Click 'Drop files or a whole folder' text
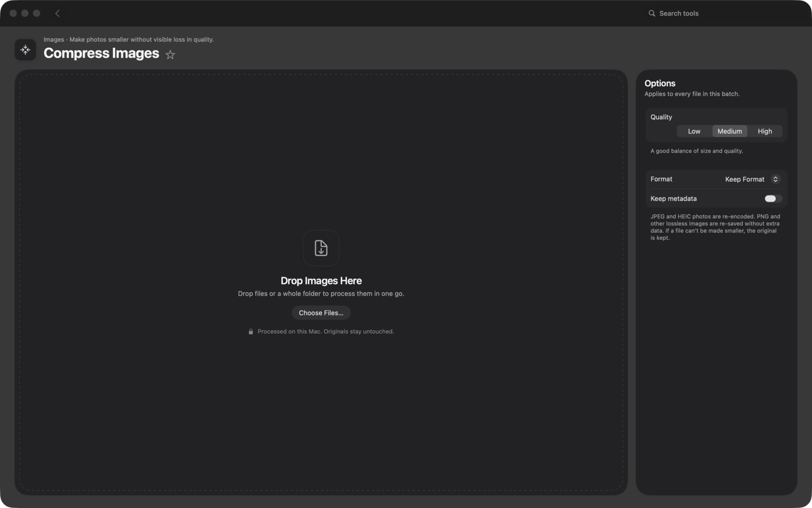The height and width of the screenshot is (508, 812). [321, 294]
